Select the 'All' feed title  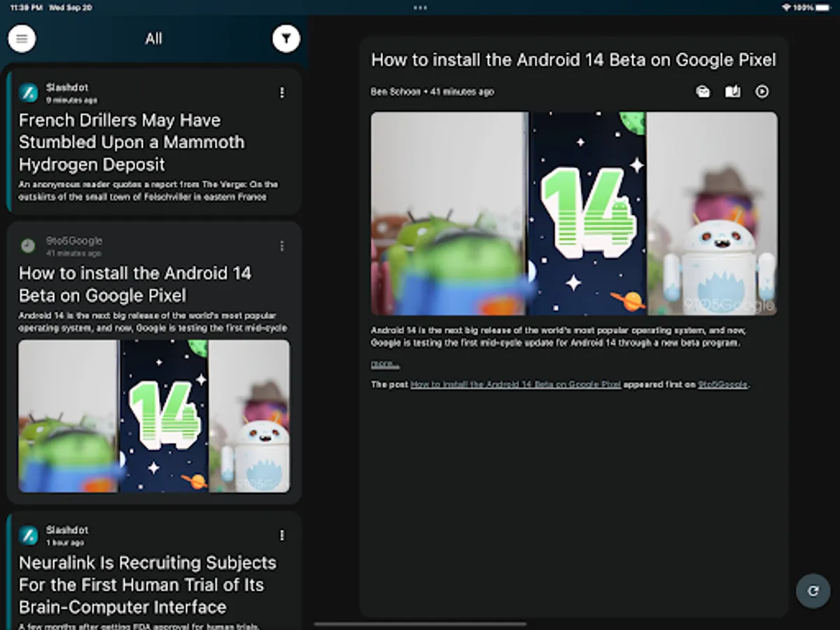coord(154,38)
